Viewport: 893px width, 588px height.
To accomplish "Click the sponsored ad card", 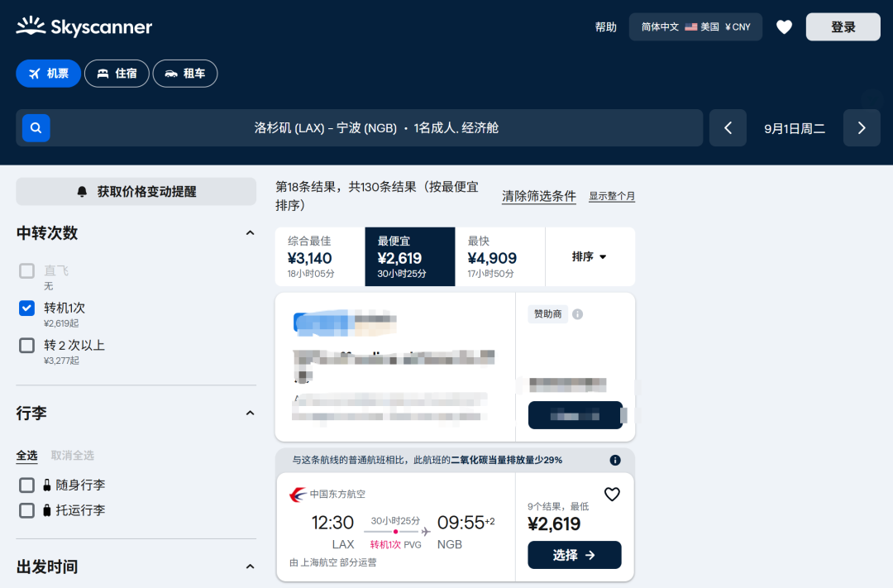I will (455, 367).
